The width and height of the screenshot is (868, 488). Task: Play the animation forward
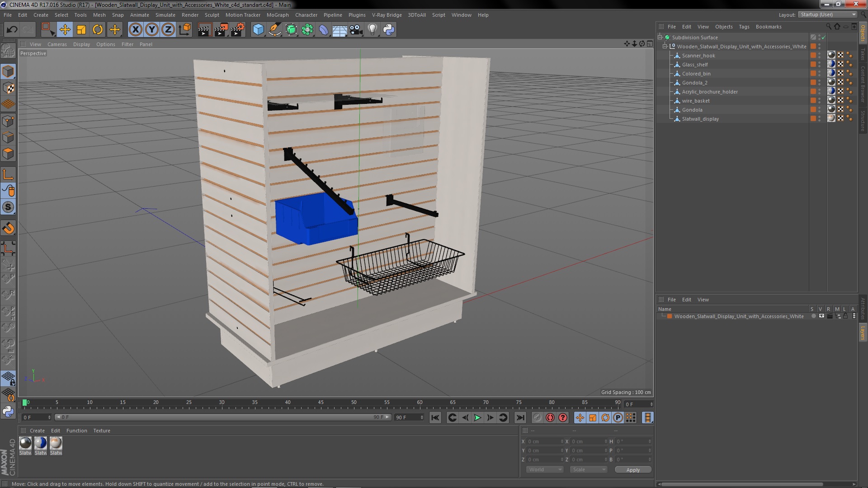tap(477, 418)
